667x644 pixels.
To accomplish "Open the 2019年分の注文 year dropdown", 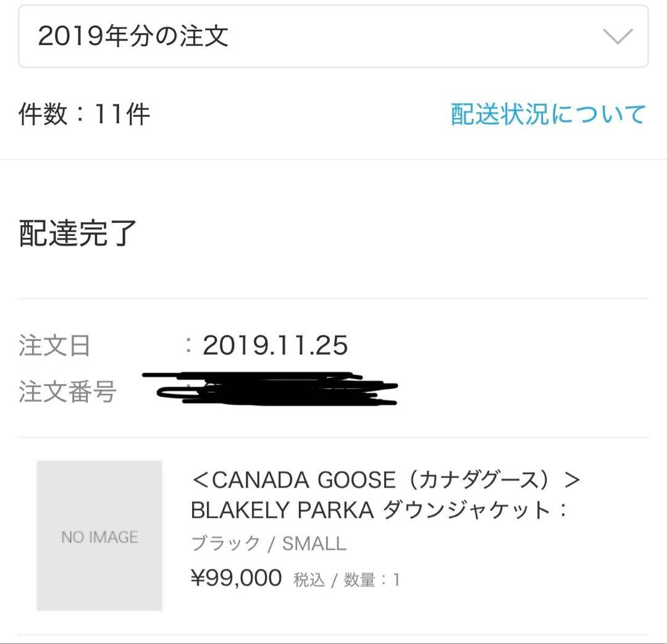I will tap(333, 36).
